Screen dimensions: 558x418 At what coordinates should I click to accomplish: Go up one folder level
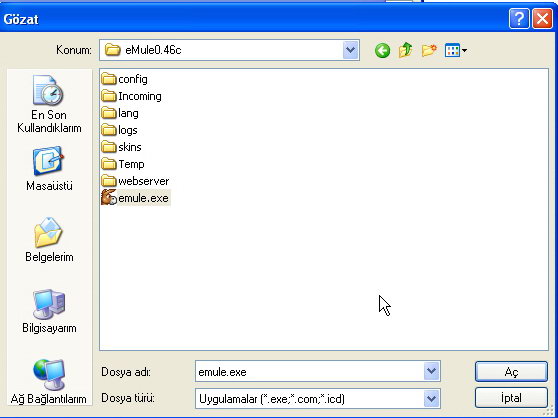point(405,50)
